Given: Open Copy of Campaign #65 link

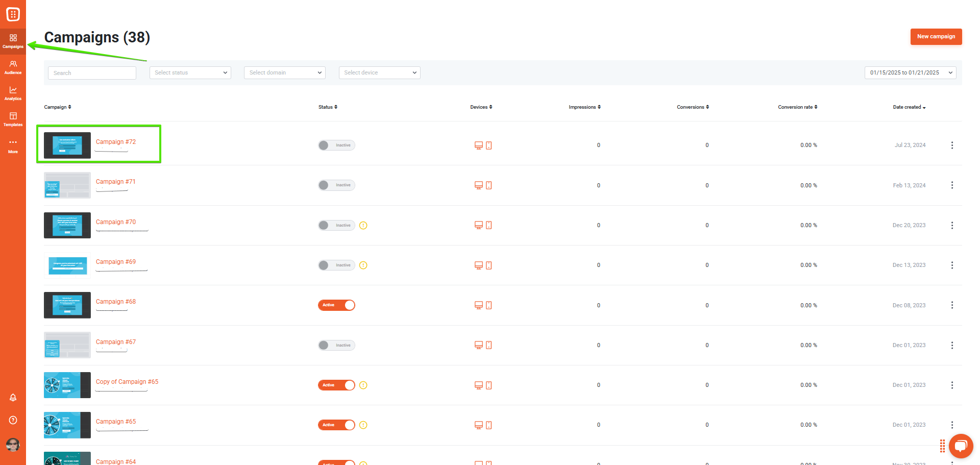Looking at the screenshot, I should click(x=127, y=382).
